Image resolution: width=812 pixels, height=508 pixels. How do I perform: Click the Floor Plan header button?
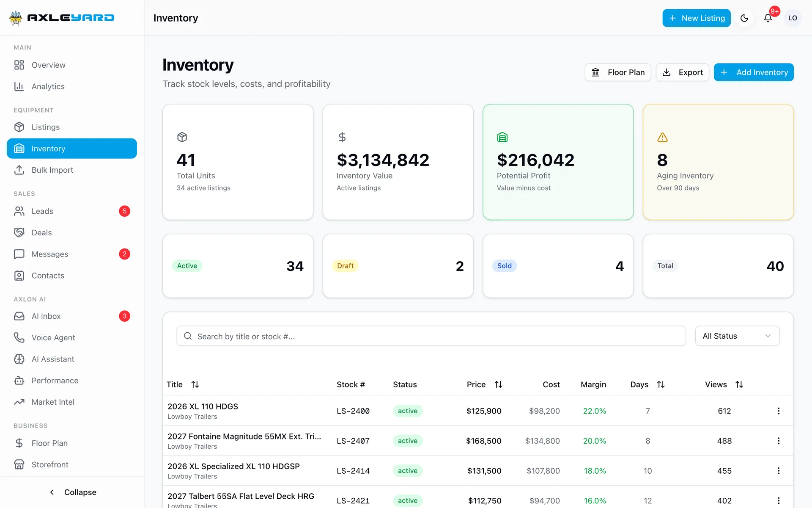coord(618,72)
